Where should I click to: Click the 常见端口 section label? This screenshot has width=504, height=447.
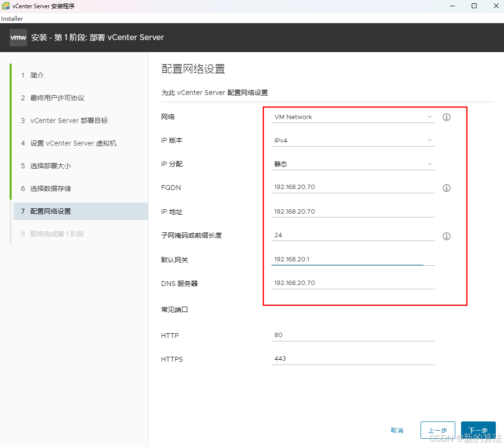pos(175,310)
